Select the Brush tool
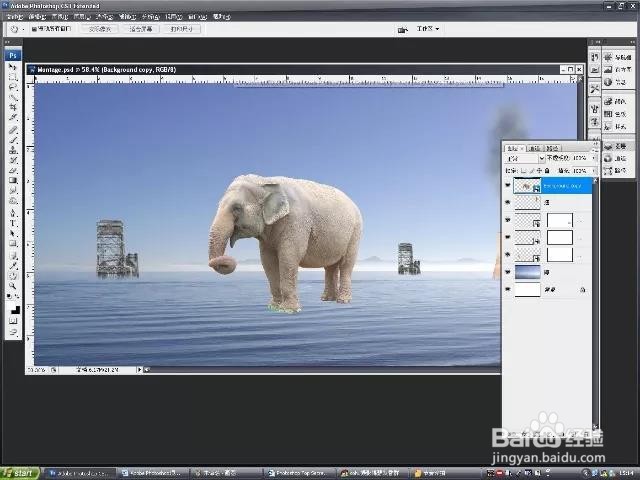 click(13, 140)
